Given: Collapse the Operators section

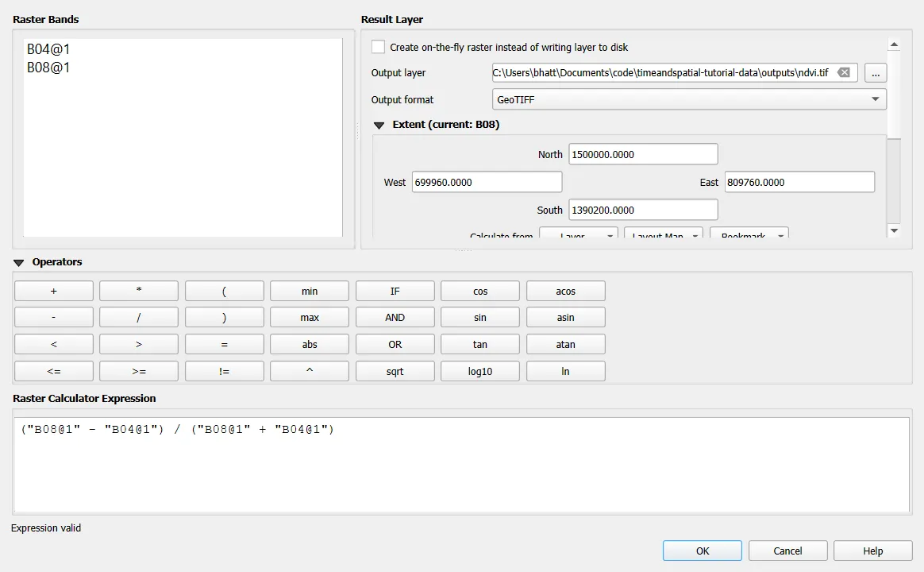Looking at the screenshot, I should click(x=19, y=262).
